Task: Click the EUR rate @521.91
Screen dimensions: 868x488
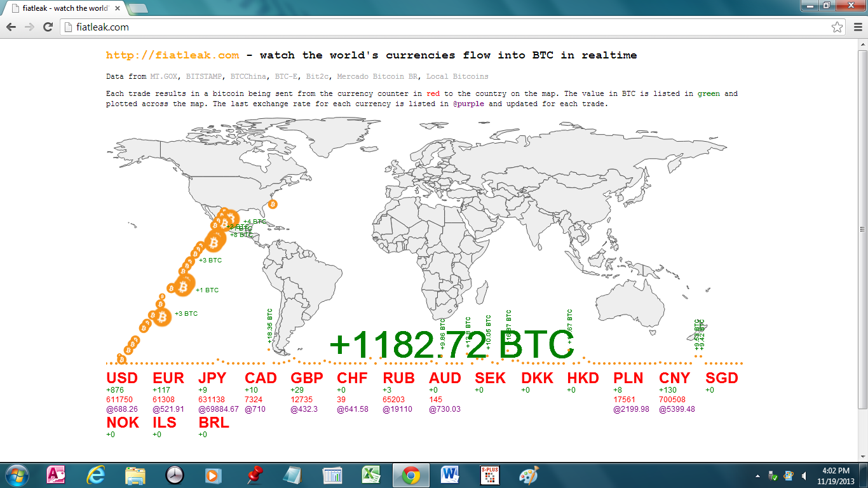Action: coord(168,409)
